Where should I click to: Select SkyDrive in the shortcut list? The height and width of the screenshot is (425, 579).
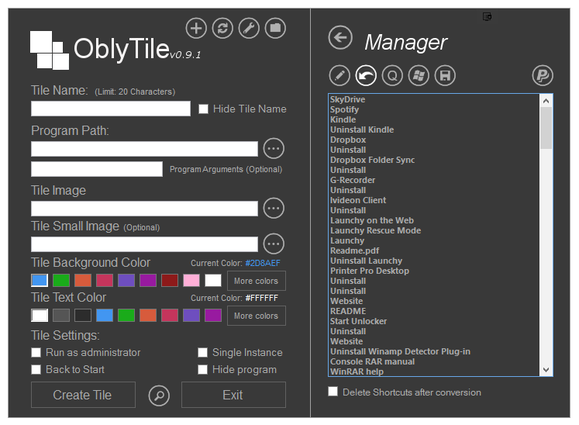[347, 99]
